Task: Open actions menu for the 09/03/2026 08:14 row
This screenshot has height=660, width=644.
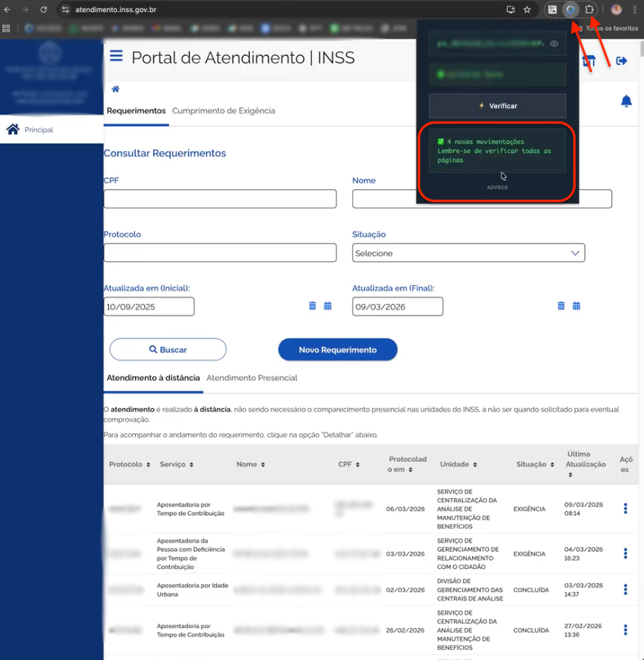Action: tap(625, 508)
